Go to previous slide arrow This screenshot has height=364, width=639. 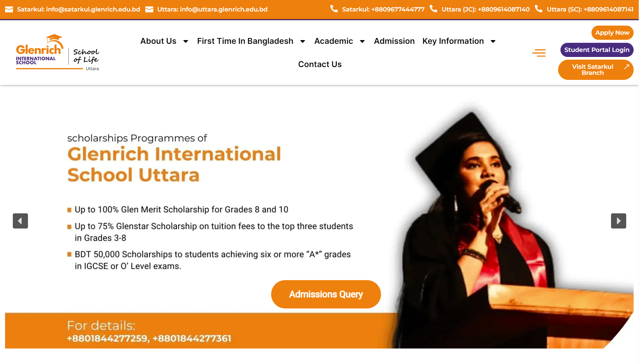point(20,221)
